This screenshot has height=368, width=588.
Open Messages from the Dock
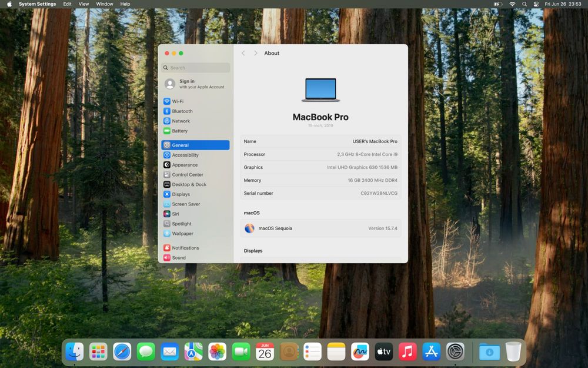pyautogui.click(x=146, y=352)
